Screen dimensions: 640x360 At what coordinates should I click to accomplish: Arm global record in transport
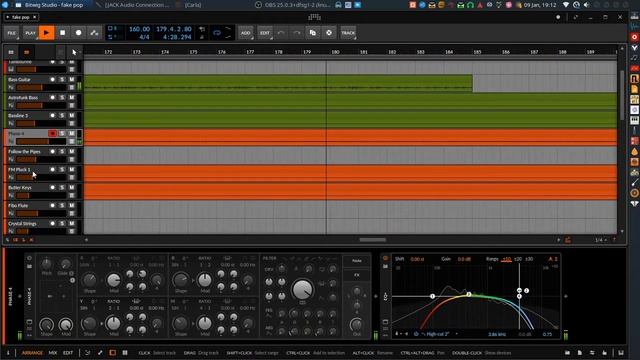coord(78,33)
